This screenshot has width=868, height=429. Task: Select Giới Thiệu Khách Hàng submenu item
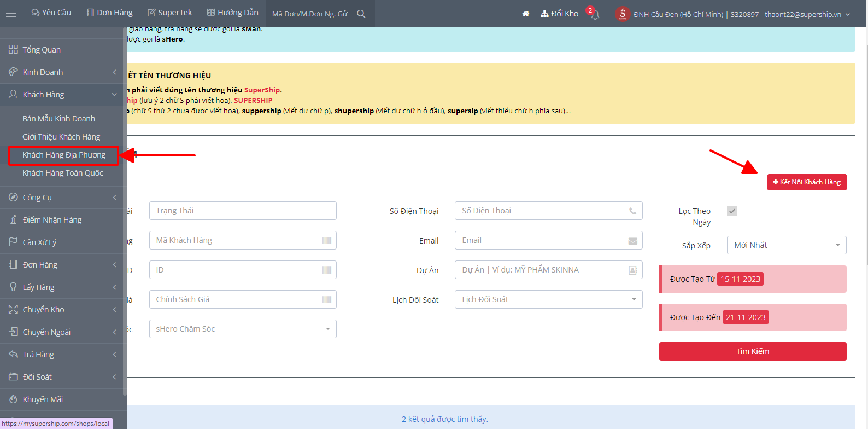61,137
